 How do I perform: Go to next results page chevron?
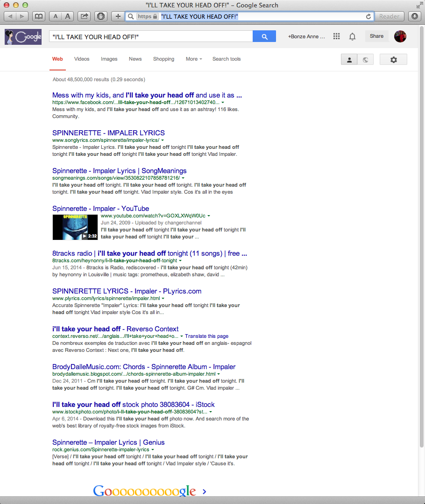(x=204, y=491)
